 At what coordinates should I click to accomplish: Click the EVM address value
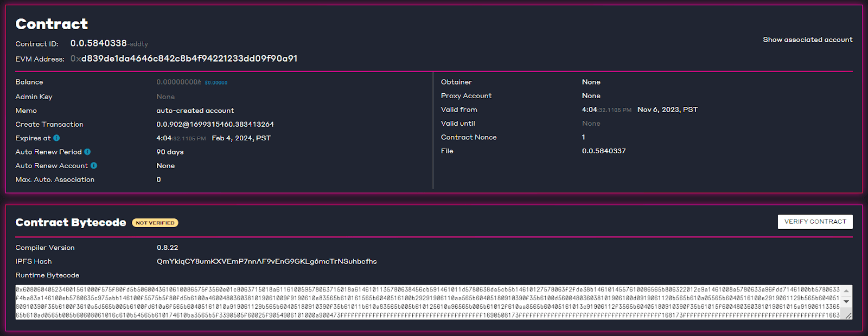184,59
